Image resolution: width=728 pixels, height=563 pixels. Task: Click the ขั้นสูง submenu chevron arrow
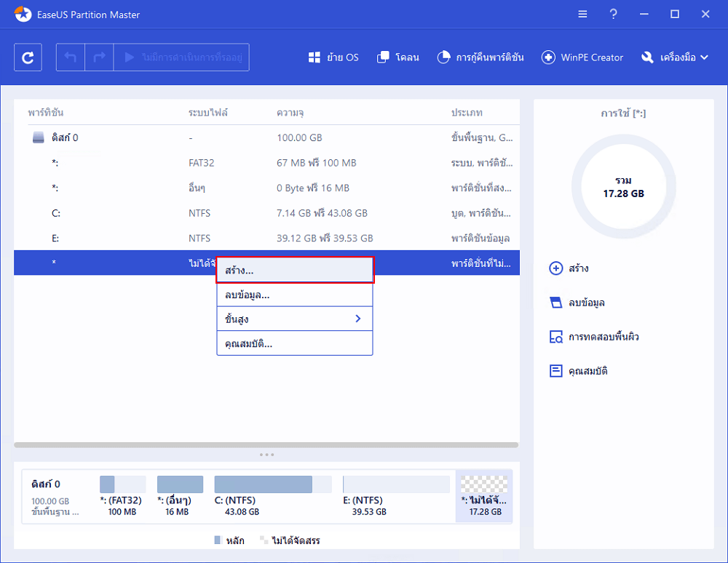[358, 319]
